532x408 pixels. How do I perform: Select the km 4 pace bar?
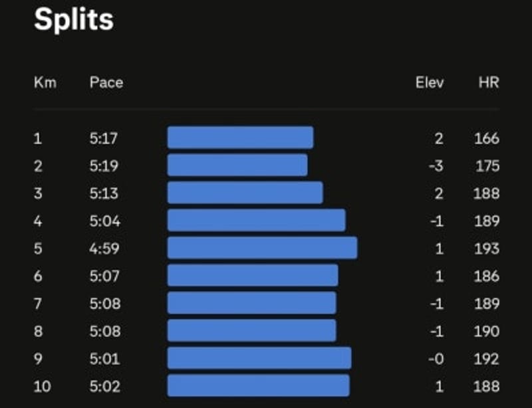[x=257, y=221]
